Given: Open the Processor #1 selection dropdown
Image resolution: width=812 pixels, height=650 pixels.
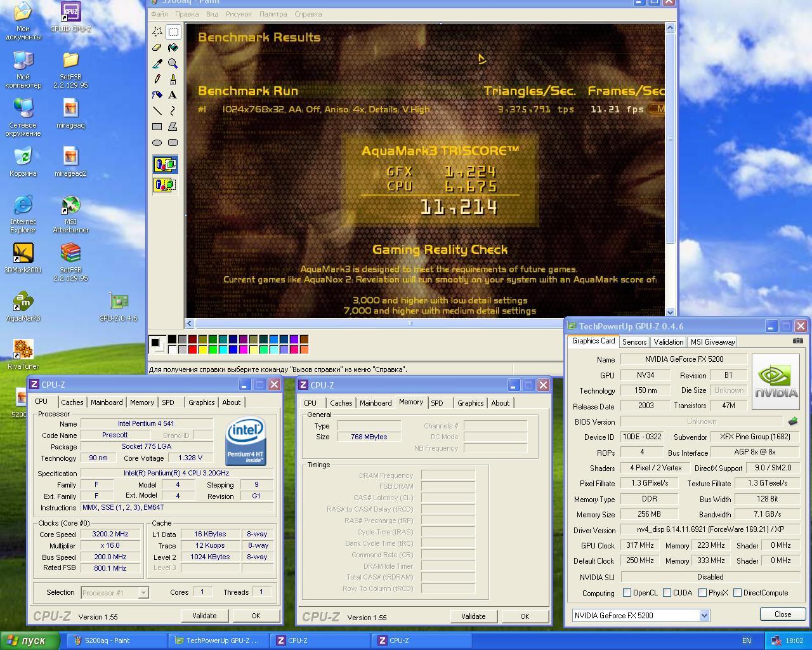Looking at the screenshot, I should point(143,593).
